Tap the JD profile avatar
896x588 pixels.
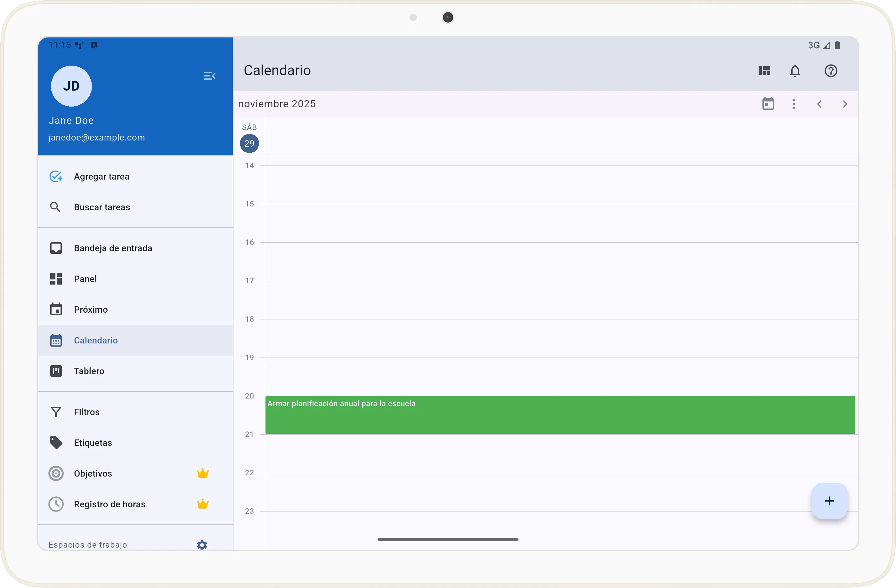click(71, 86)
